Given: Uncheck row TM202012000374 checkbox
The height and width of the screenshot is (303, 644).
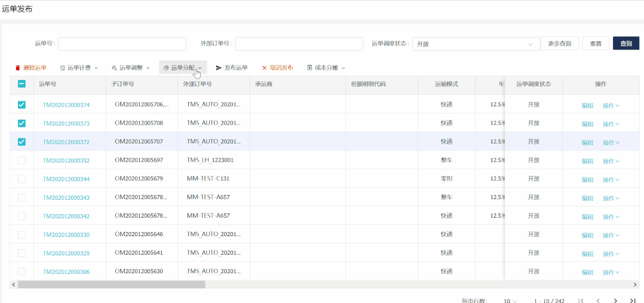Looking at the screenshot, I should pyautogui.click(x=22, y=105).
